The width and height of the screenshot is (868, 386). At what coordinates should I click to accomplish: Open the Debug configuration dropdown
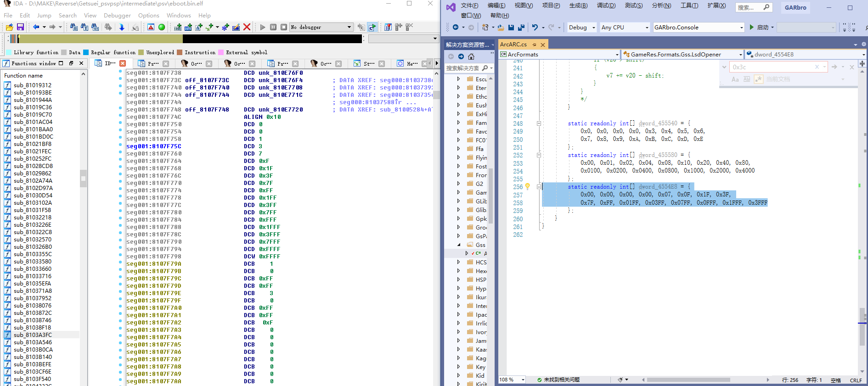pos(582,28)
